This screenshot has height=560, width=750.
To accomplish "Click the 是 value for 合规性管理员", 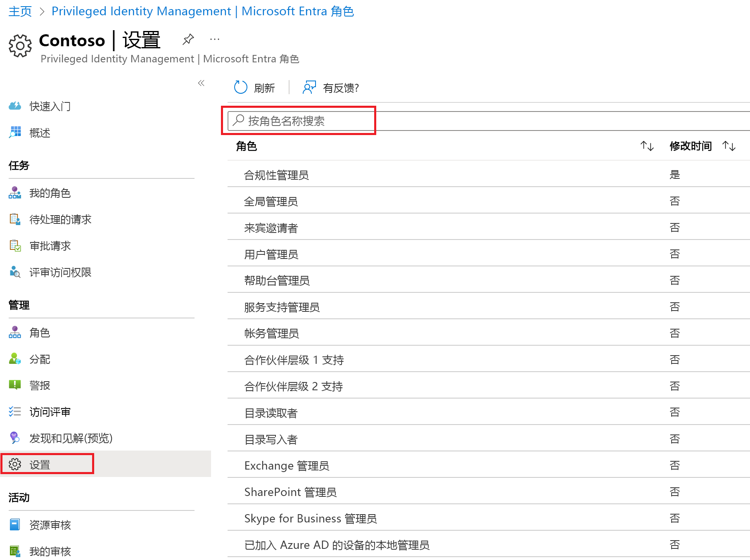I will 675,175.
